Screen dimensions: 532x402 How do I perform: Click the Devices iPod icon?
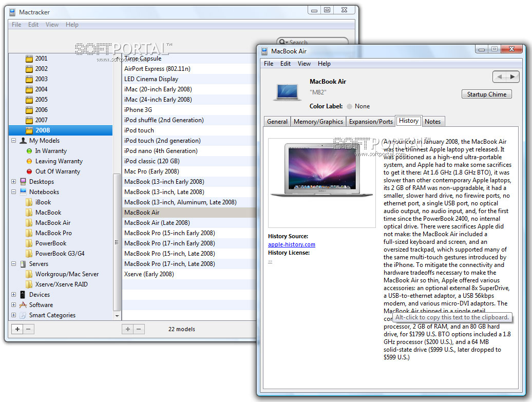[x=23, y=295]
